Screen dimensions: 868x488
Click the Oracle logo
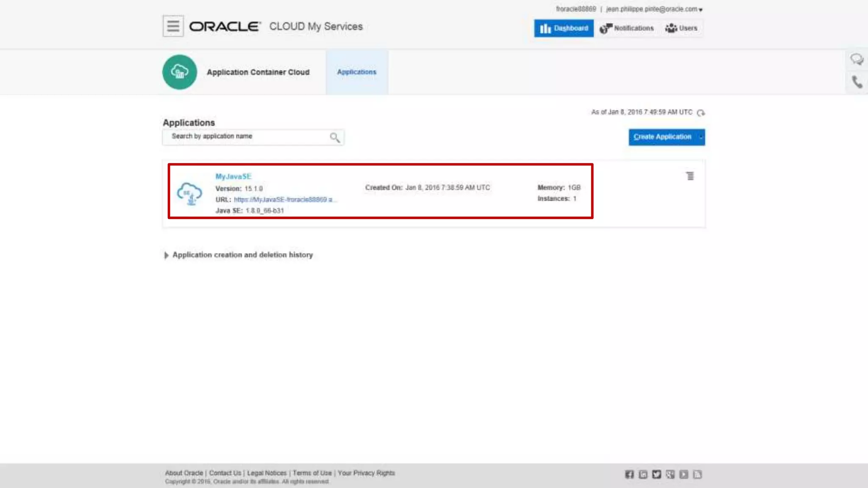(x=225, y=27)
